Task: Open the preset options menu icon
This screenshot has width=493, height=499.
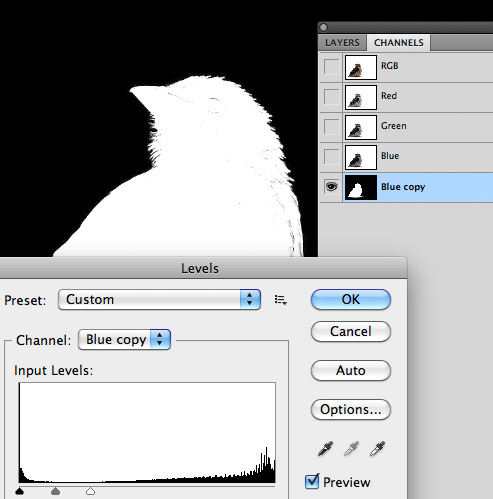Action: click(x=280, y=300)
